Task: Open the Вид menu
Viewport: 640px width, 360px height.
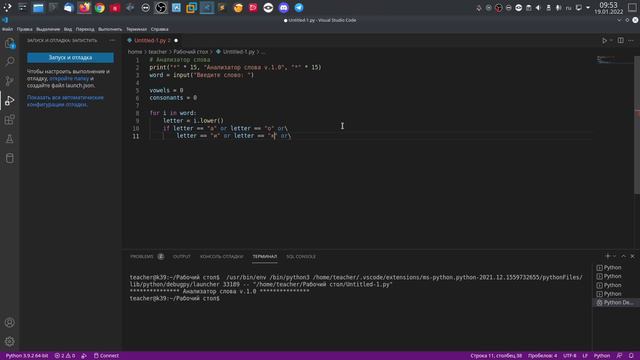Action: [x=68, y=29]
